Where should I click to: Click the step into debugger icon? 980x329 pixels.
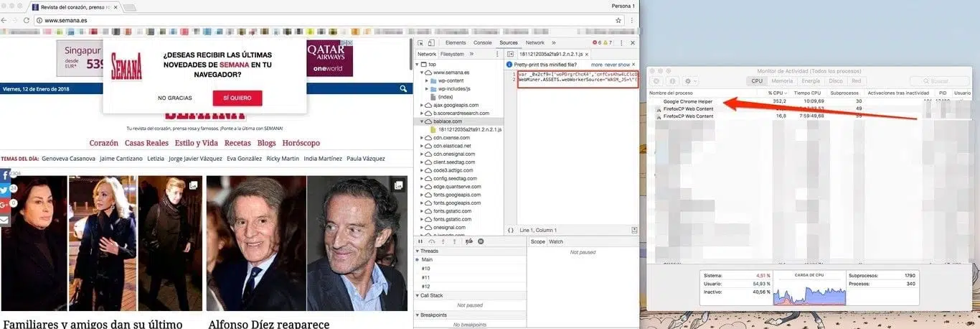coord(443,241)
